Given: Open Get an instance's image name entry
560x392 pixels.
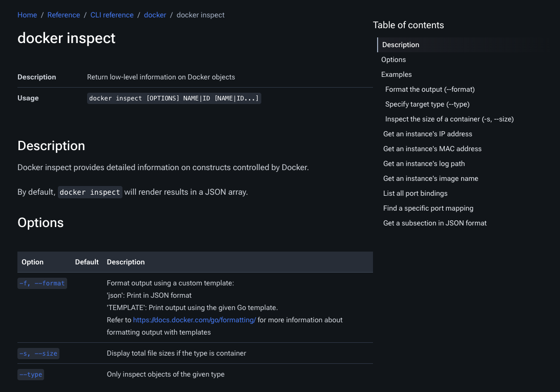Looking at the screenshot, I should pyautogui.click(x=431, y=178).
